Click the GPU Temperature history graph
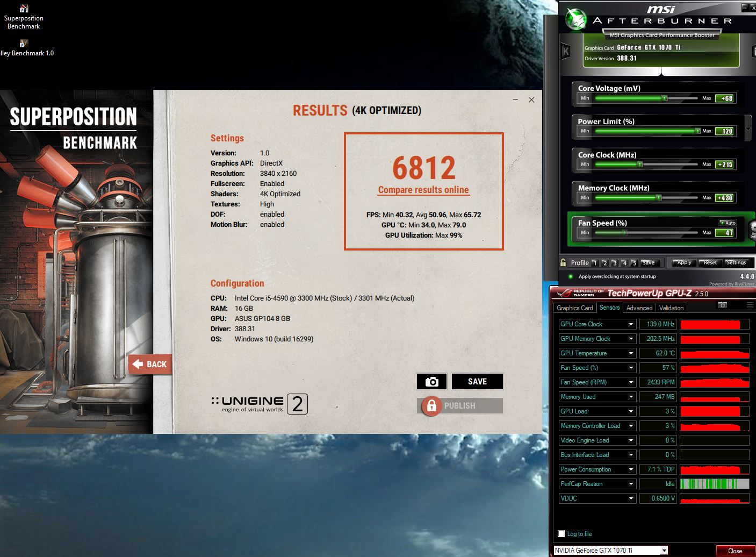 pos(715,353)
